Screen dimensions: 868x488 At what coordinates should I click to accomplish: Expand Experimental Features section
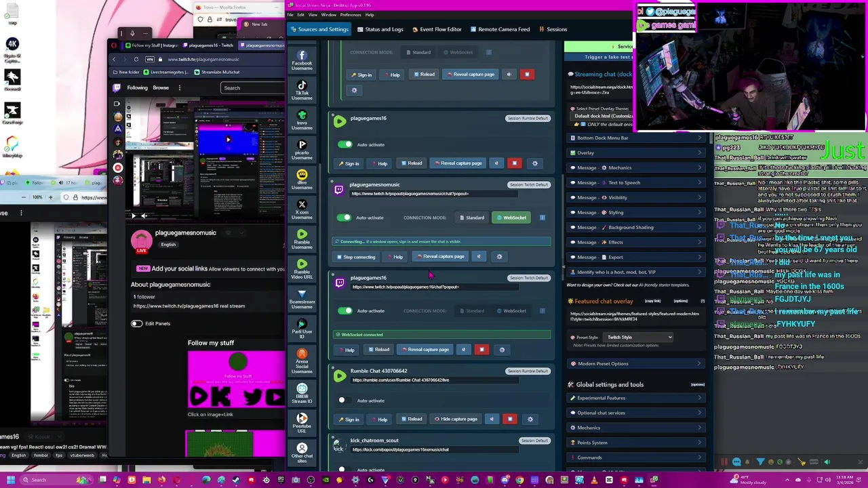click(636, 398)
